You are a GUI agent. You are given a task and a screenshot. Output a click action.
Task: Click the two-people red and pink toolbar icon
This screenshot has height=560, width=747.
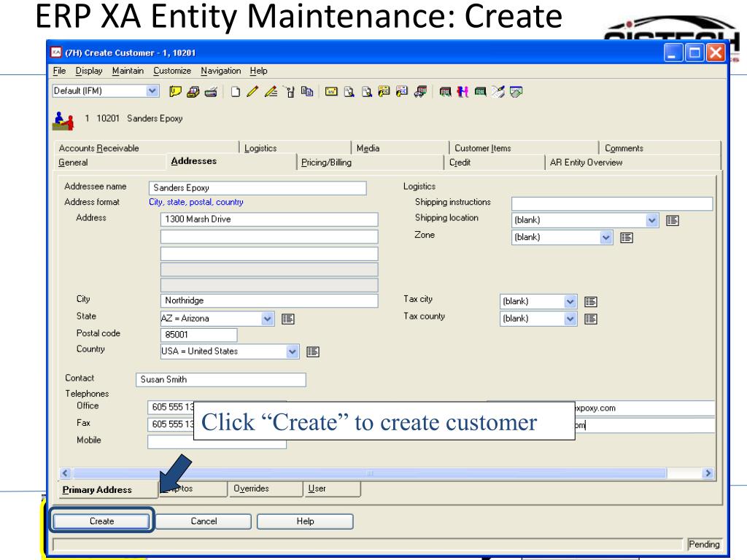pyautogui.click(x=462, y=91)
